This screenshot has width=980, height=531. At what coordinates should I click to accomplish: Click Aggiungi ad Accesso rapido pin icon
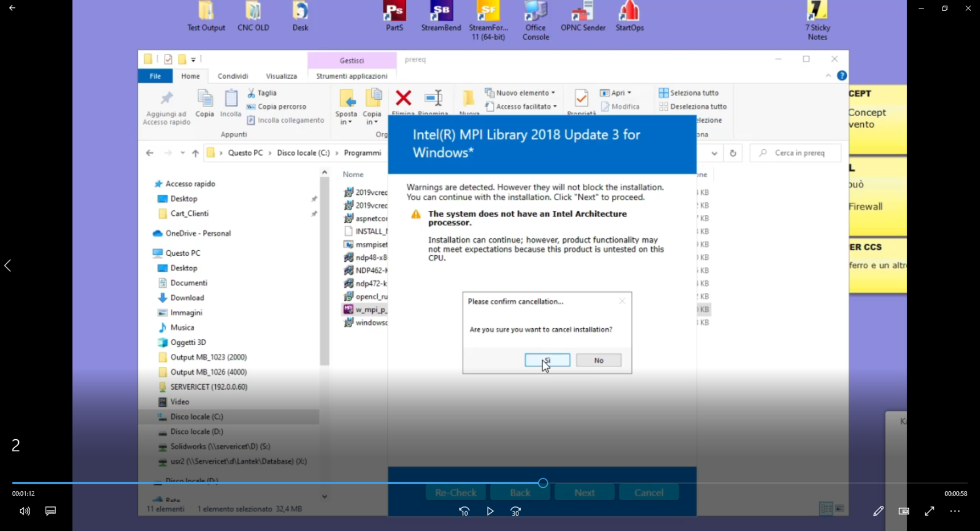click(x=166, y=108)
